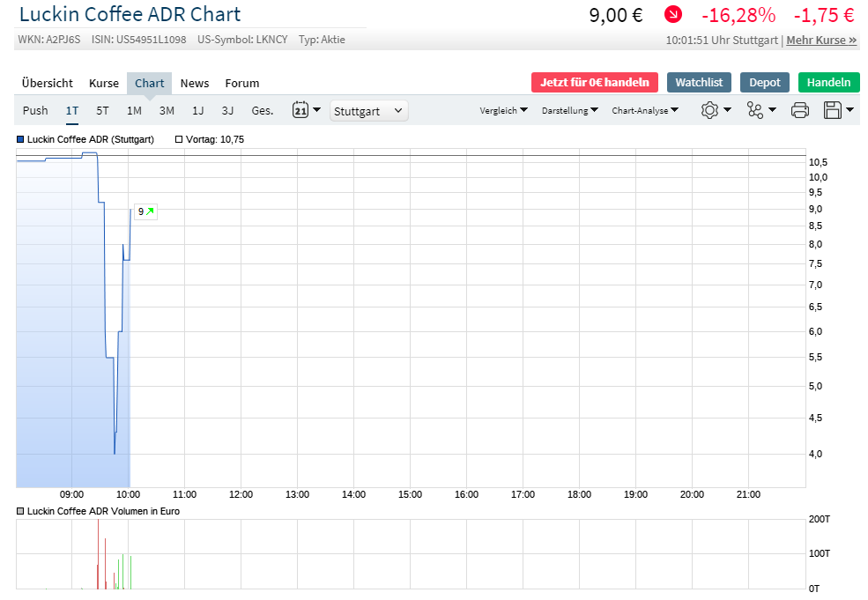Viewport: 868px width, 600px height.
Task: Click the green arrow in price label 9
Action: click(x=150, y=211)
